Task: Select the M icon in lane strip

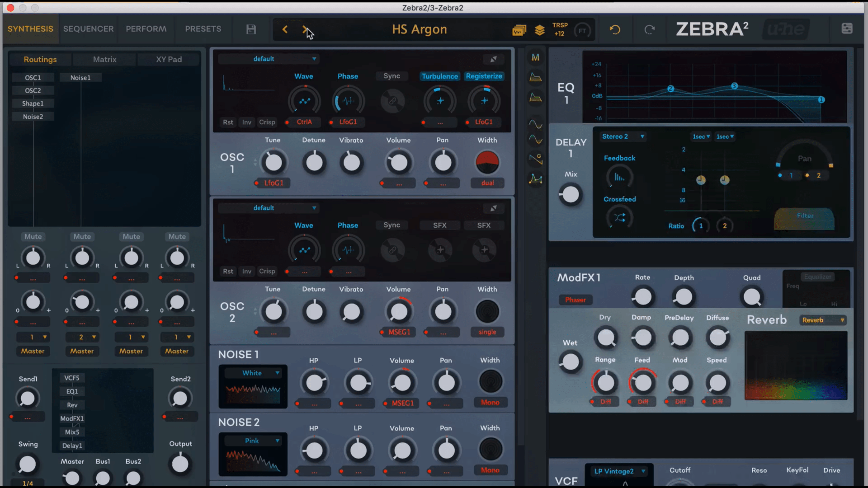Action: (x=535, y=57)
